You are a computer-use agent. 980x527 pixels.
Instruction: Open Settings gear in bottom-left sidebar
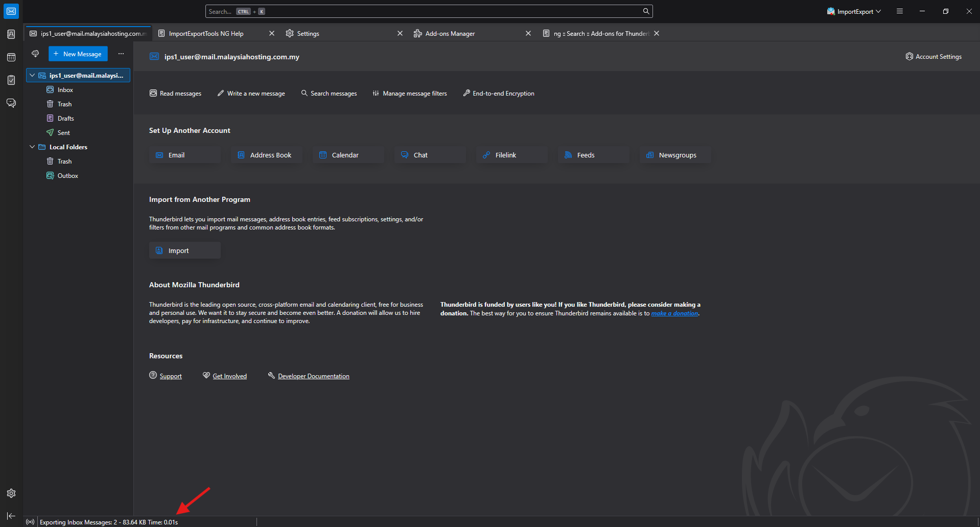coord(11,493)
